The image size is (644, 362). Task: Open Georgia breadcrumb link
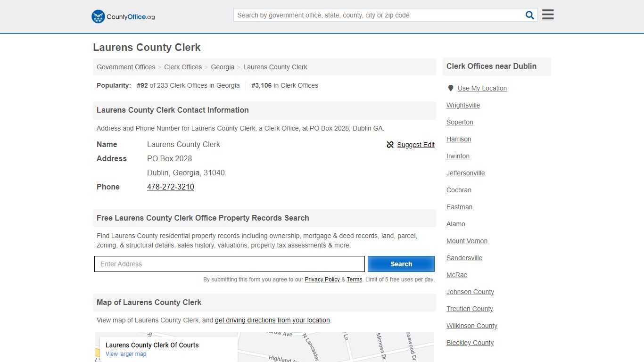click(x=223, y=67)
